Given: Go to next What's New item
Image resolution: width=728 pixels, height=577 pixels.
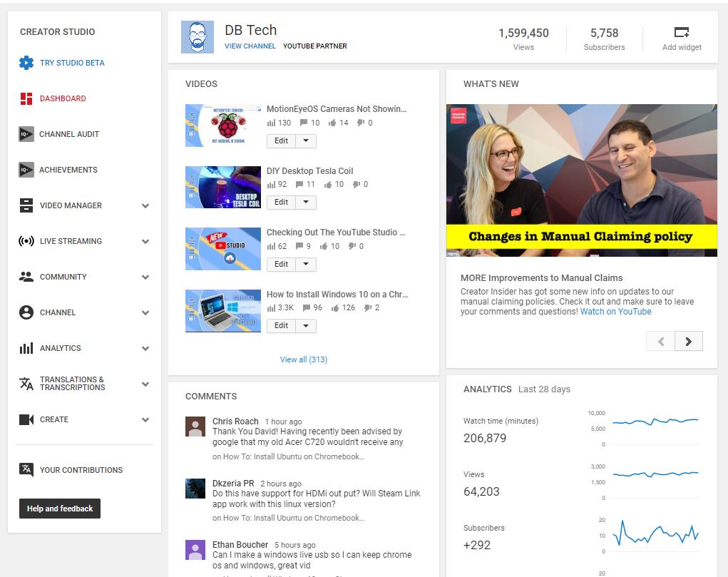Looking at the screenshot, I should [689, 342].
